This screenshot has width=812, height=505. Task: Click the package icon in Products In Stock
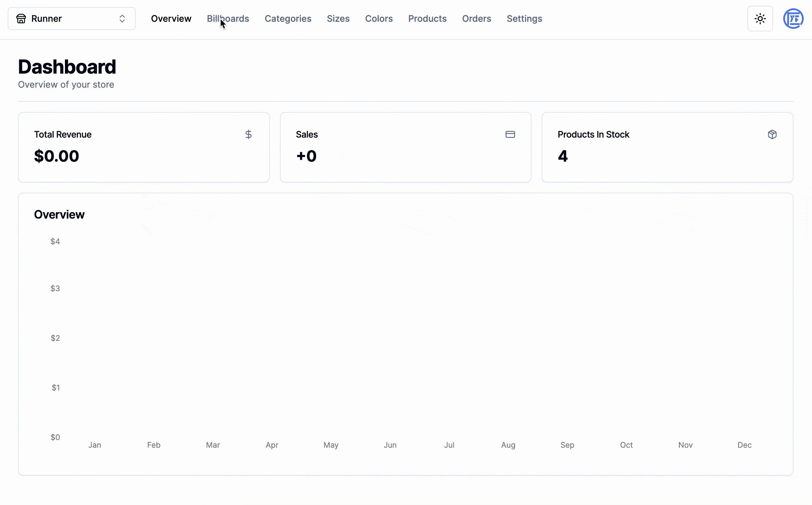click(x=772, y=135)
